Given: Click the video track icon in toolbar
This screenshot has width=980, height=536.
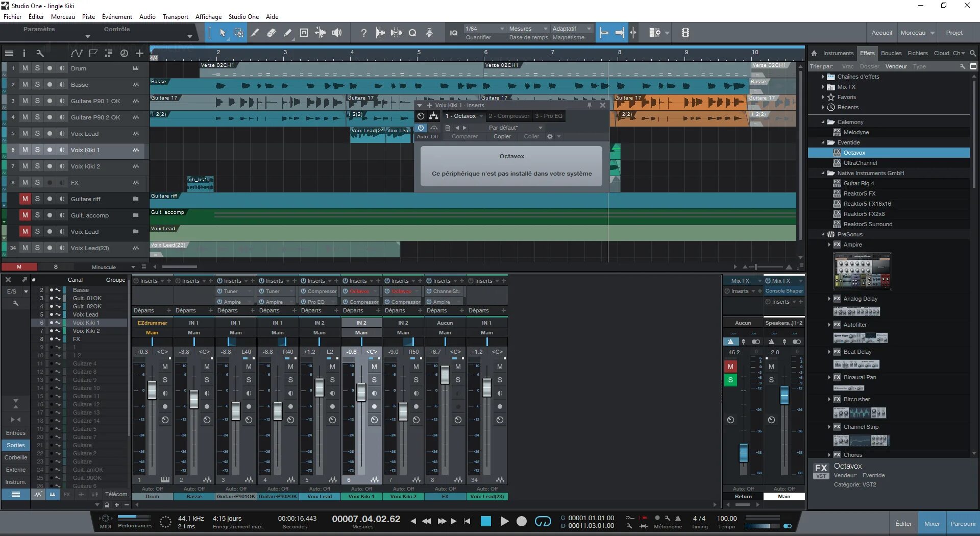Looking at the screenshot, I should click(x=685, y=33).
